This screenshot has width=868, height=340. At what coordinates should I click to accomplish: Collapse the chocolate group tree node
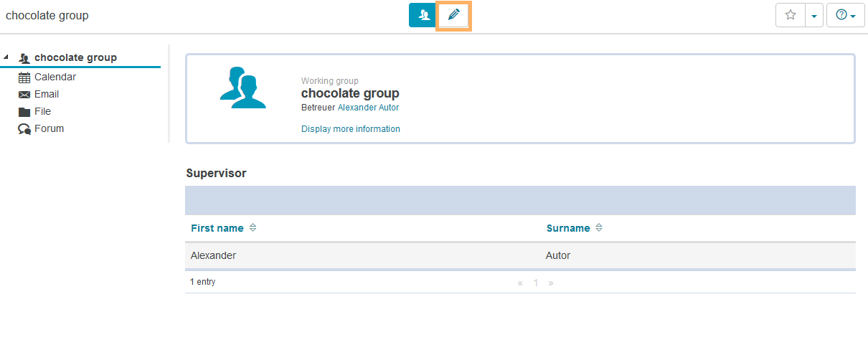click(x=6, y=57)
